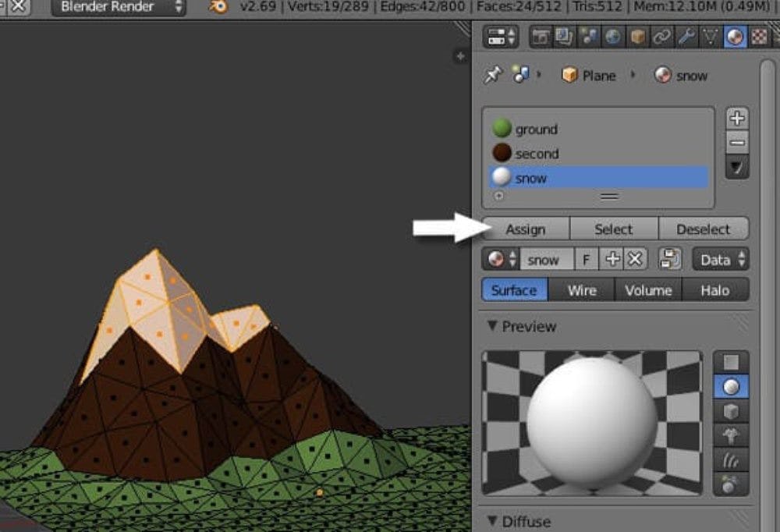Open the Modifiers wrench tab
The image size is (780, 532).
coord(686,36)
